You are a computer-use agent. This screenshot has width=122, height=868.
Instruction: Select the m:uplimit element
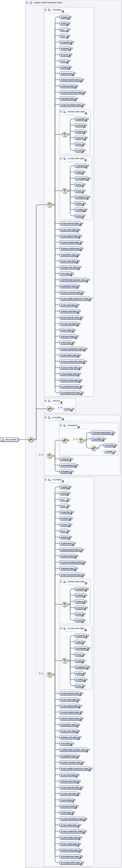tap(109, 451)
